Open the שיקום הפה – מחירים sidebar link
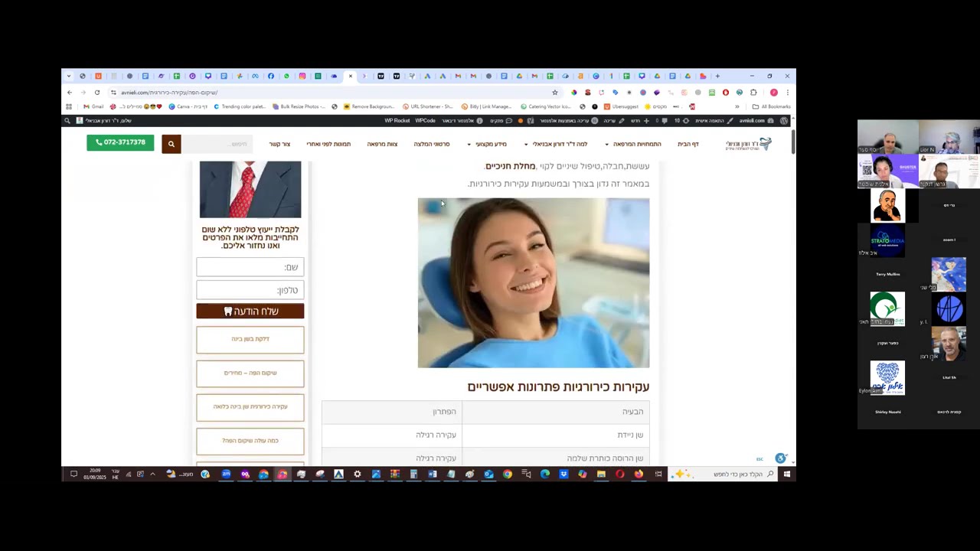Screen dimensions: 980x551 pyautogui.click(x=250, y=373)
